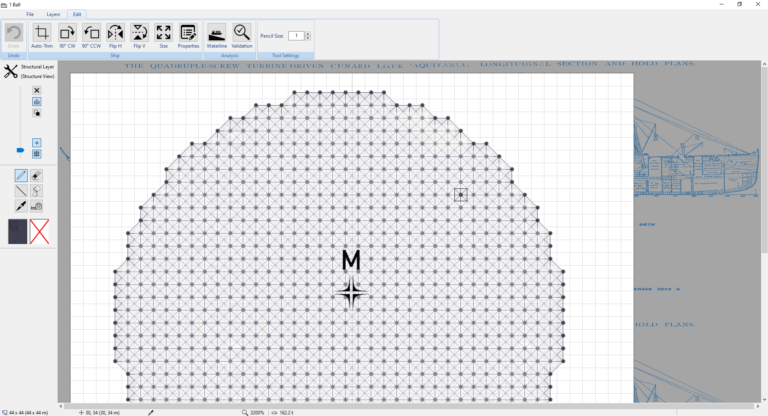
Task: Open the ship Size dialog
Action: click(163, 36)
